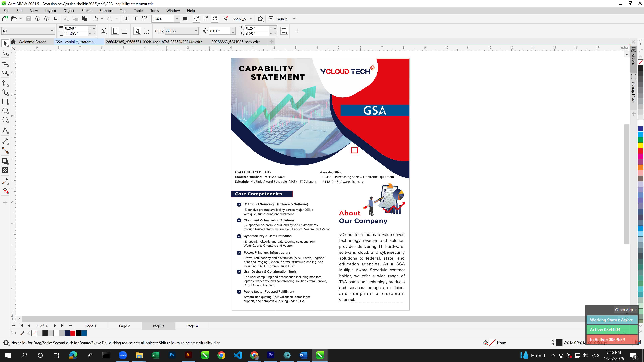Show hidden tray icons in the taskbar
644x362 pixels.
tap(553, 355)
